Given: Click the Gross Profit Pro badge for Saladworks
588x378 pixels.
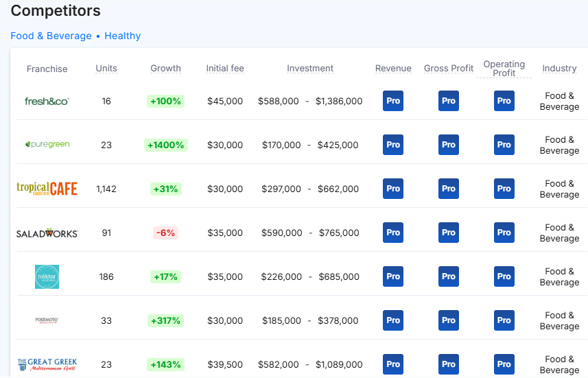Looking at the screenshot, I should (449, 233).
